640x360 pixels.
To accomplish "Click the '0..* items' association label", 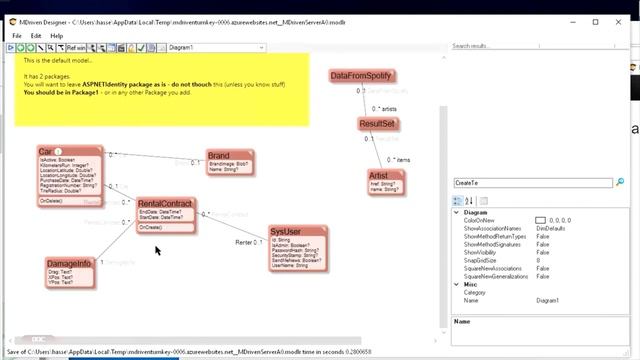I will click(x=398, y=160).
